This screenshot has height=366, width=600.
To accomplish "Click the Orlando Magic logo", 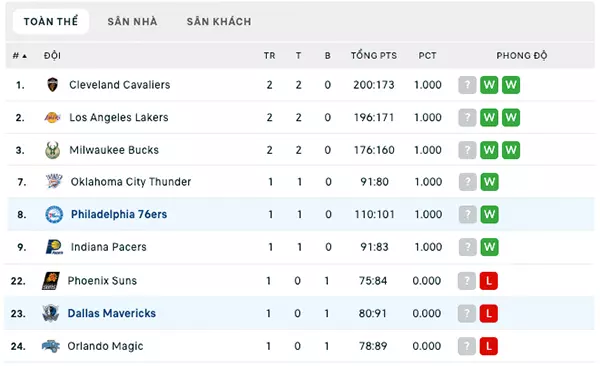I will [x=51, y=346].
